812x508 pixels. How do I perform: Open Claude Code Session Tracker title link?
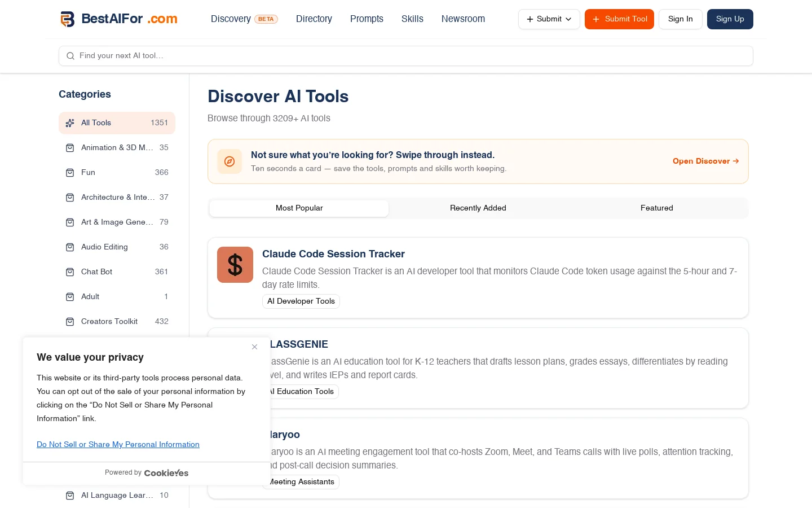(x=333, y=254)
